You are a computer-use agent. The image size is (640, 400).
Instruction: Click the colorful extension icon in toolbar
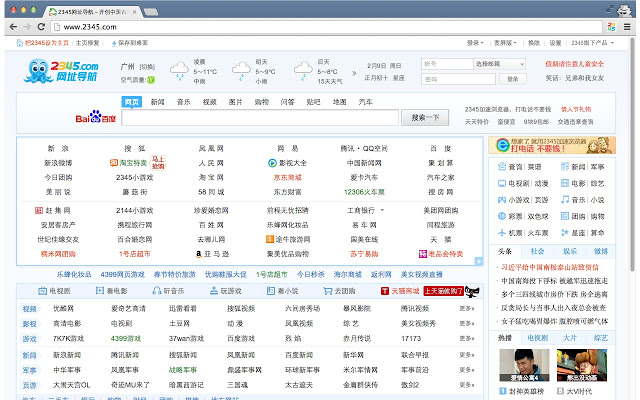click(x=611, y=27)
